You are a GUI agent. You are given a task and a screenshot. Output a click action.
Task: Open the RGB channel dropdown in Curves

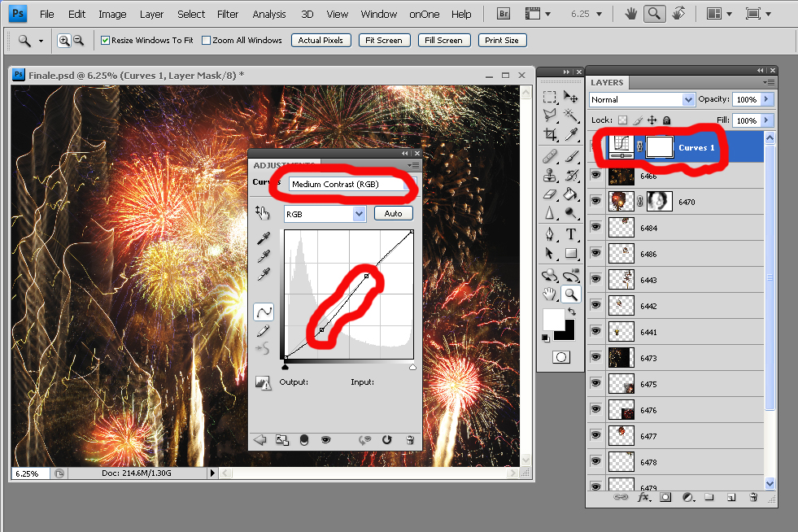pos(325,213)
